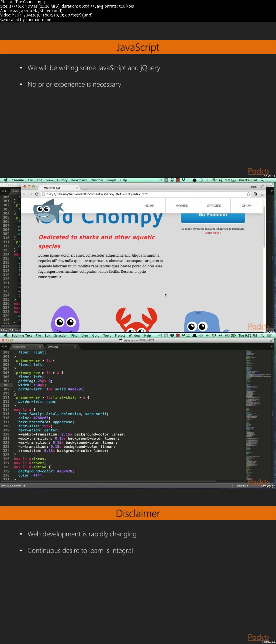Open the Tools menu in Sublime Text
This screenshot has height=644, width=276.
point(107,335)
